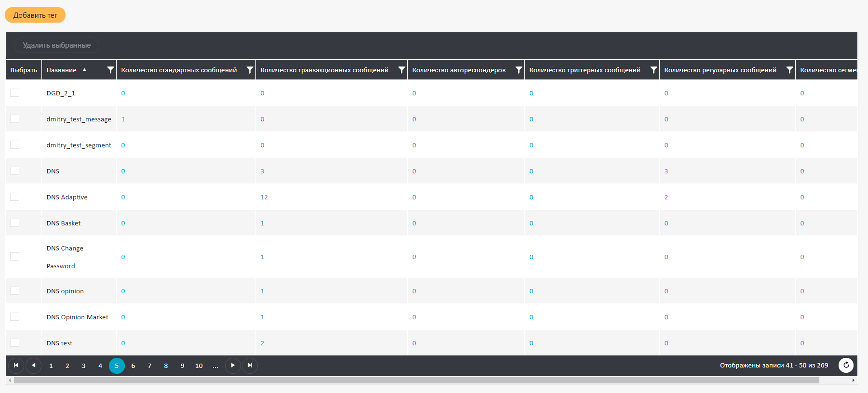
Task: Expand more pages with the ellipsis
Action: click(215, 366)
